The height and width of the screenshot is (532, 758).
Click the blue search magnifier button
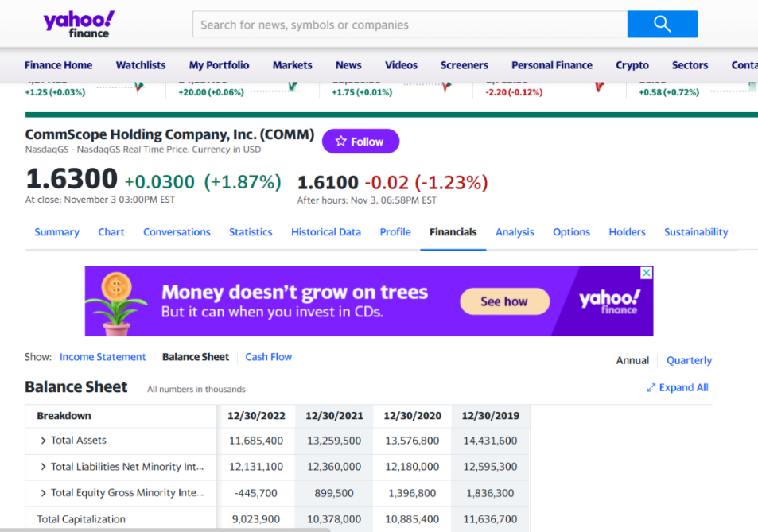663,24
